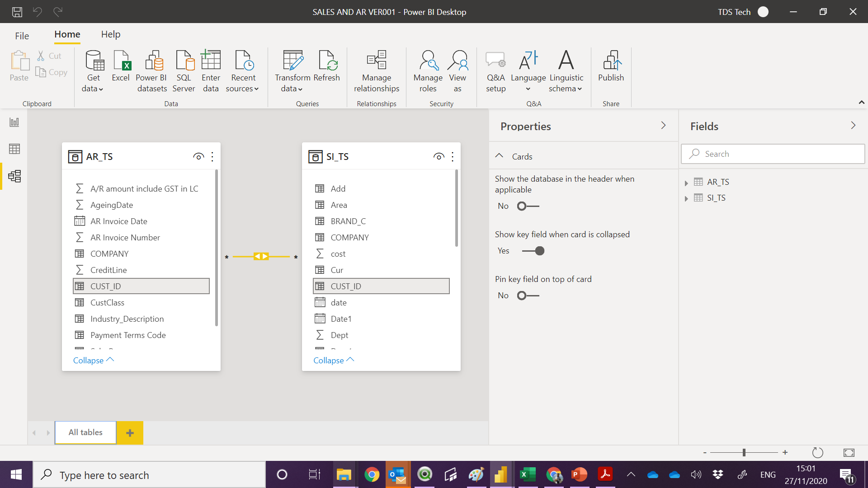Toggle visibility of AR_TS table
This screenshot has height=488, width=868.
click(x=198, y=157)
